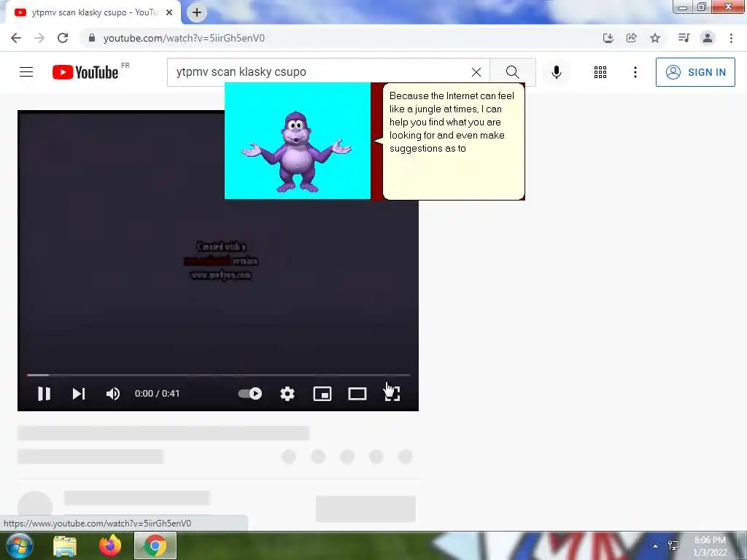Open Chrome media controls
The height and width of the screenshot is (560, 747).
coord(684,38)
